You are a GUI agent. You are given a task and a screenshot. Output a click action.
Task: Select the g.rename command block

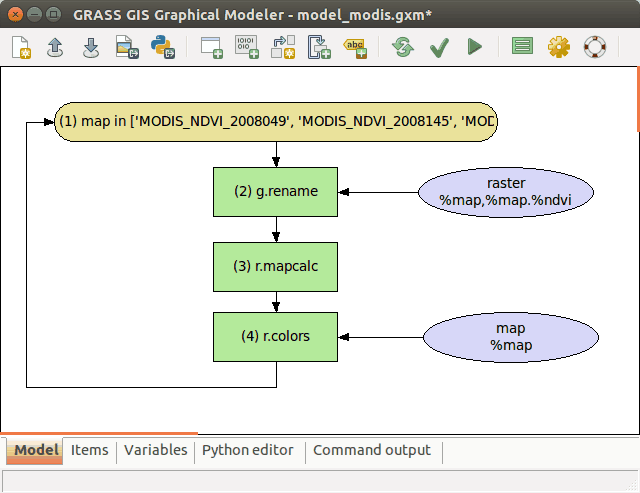(276, 192)
